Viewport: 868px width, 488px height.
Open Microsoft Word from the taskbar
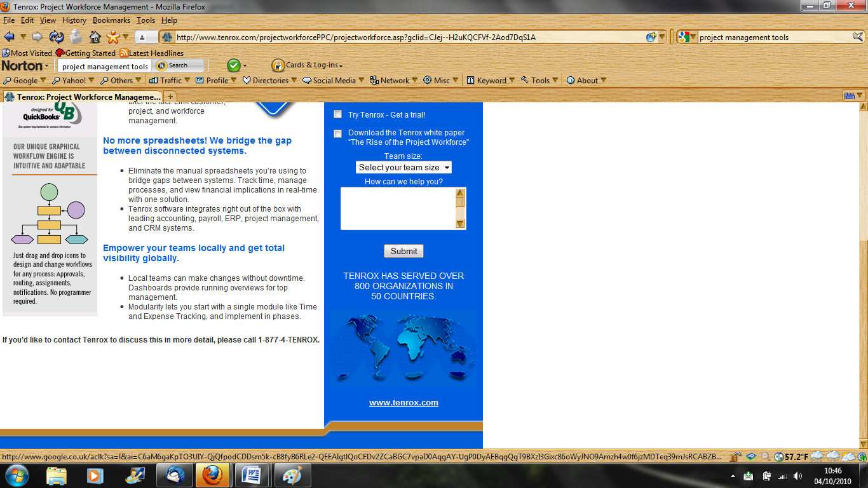pos(252,475)
